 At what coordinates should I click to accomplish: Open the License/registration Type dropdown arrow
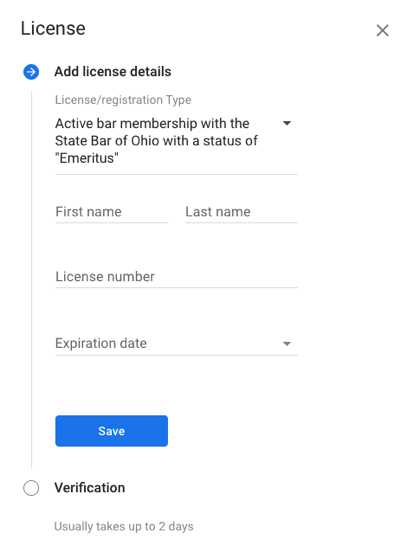(x=287, y=123)
